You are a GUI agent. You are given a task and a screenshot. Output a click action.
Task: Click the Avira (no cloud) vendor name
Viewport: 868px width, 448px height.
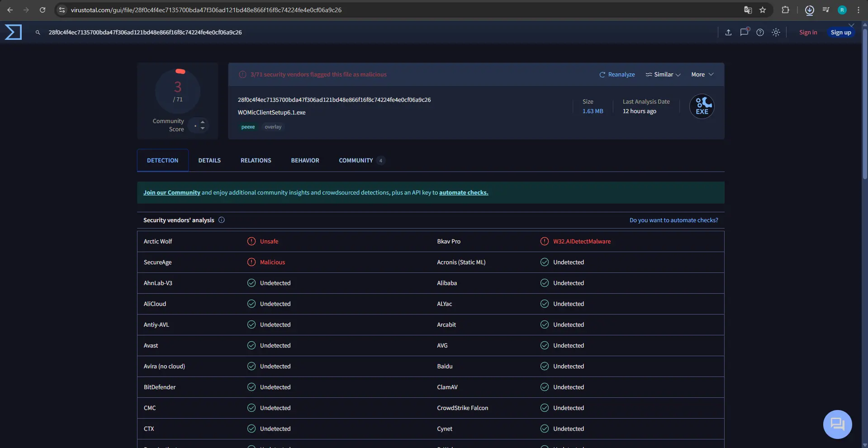pos(164,366)
